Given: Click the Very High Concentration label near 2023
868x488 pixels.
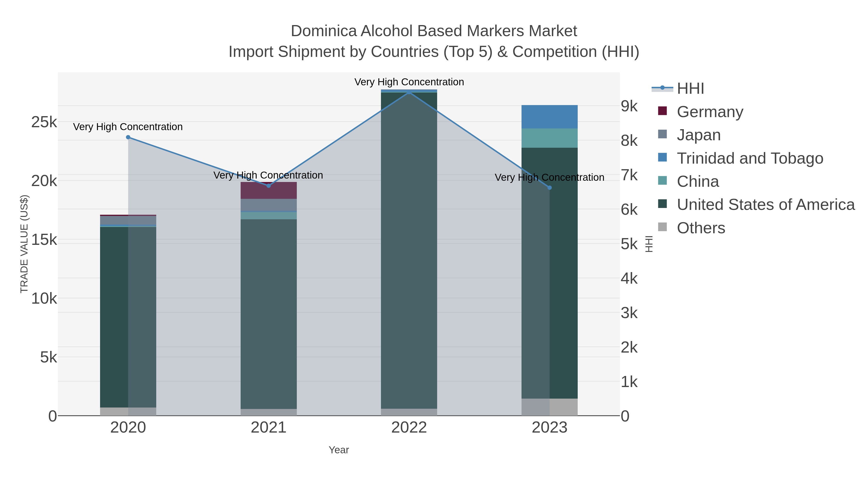Looking at the screenshot, I should tap(549, 177).
